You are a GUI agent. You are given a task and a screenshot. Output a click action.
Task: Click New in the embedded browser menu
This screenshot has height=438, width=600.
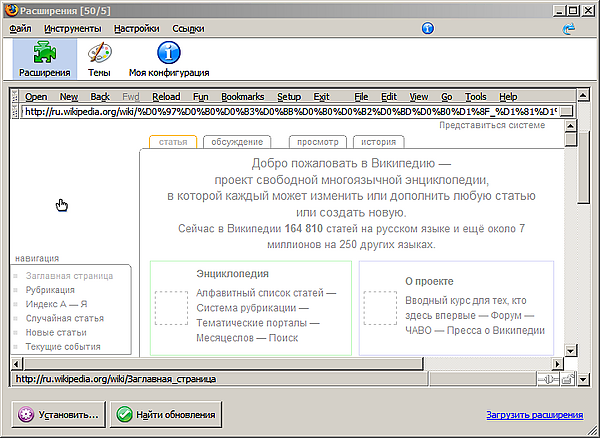tap(69, 97)
